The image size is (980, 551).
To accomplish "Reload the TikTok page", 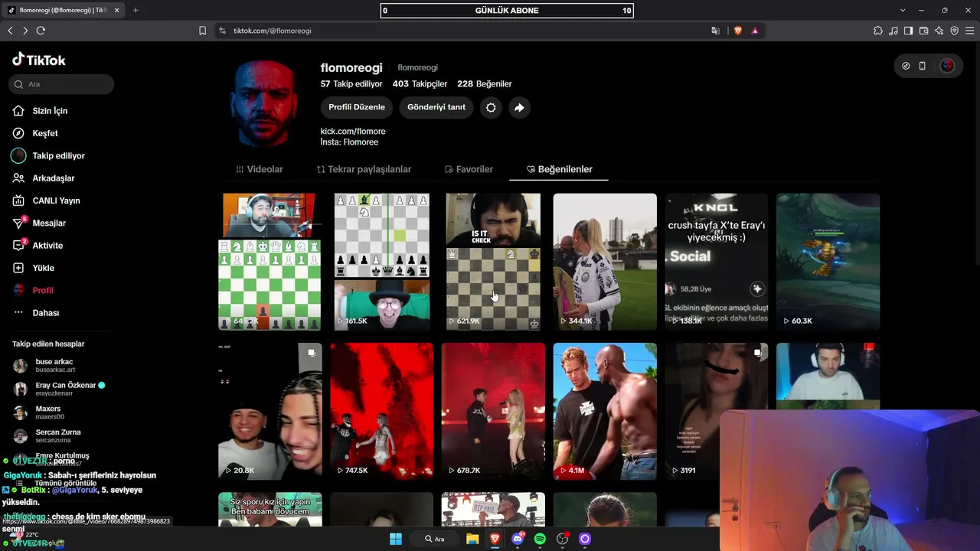I will (x=41, y=31).
